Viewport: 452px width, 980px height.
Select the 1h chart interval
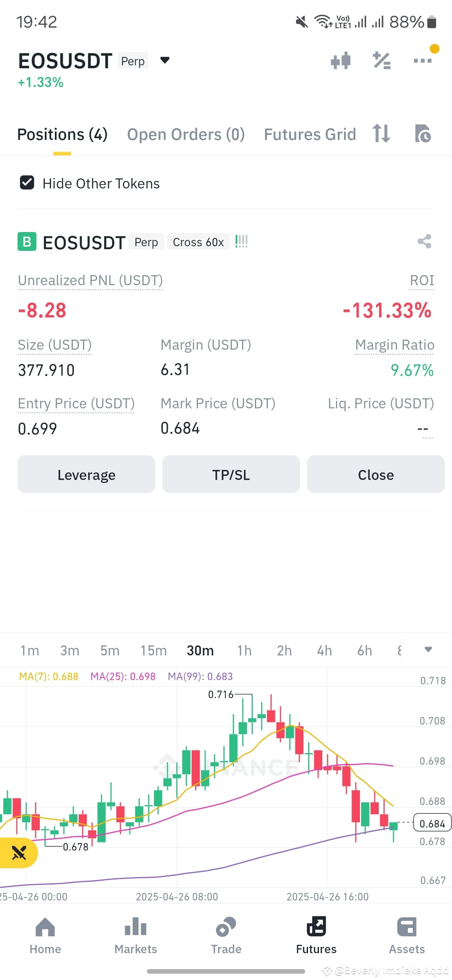244,650
